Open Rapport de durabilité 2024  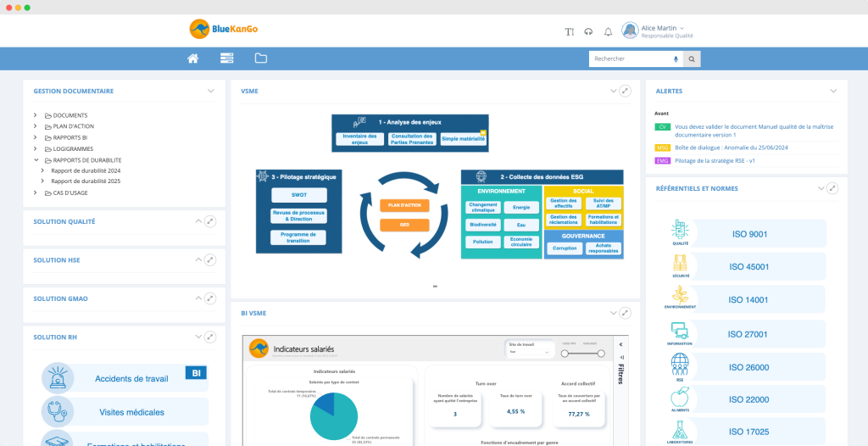point(86,170)
